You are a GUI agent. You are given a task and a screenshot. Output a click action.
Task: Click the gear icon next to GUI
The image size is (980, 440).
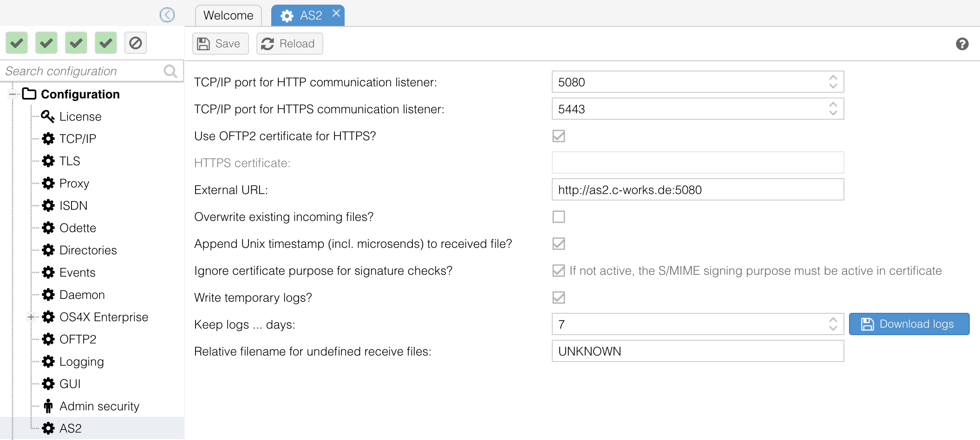click(x=48, y=384)
